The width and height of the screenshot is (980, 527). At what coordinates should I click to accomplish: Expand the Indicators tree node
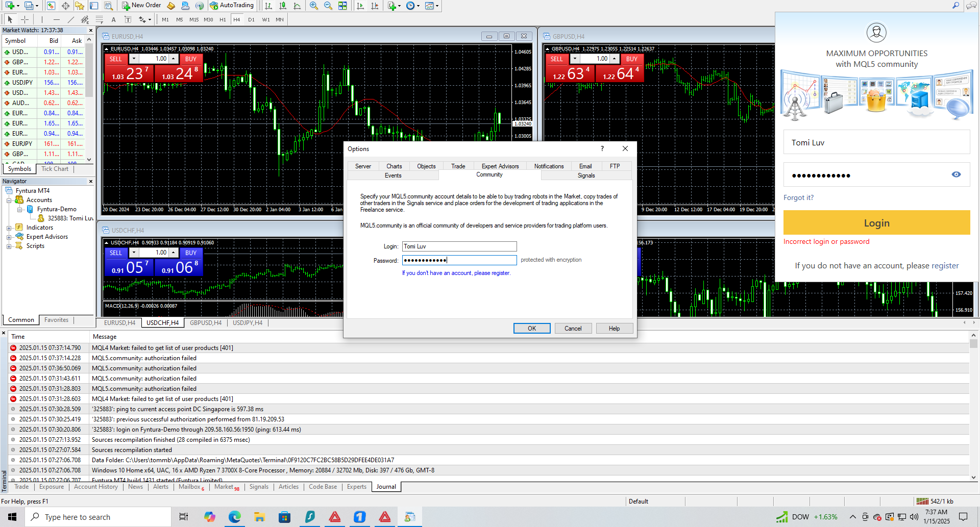[9, 228]
